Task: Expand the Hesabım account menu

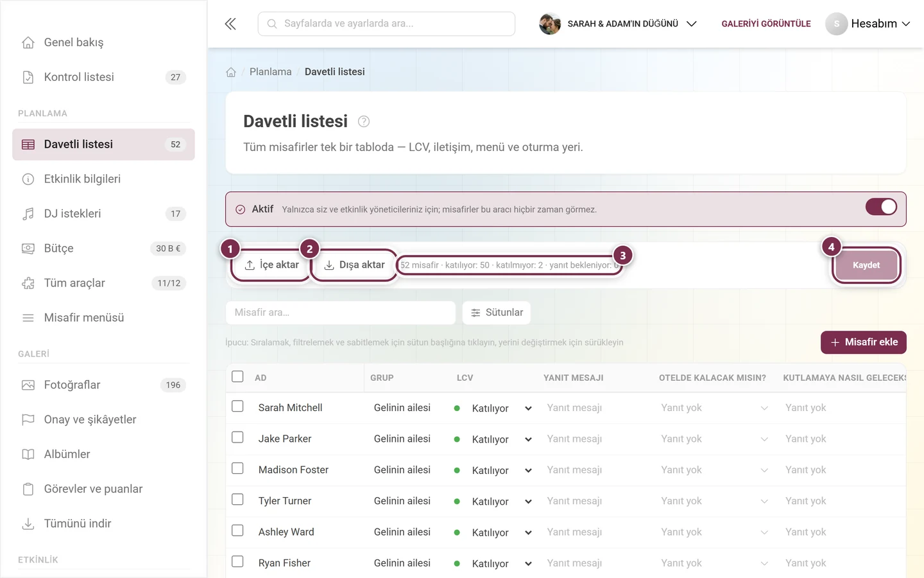Action: [868, 24]
